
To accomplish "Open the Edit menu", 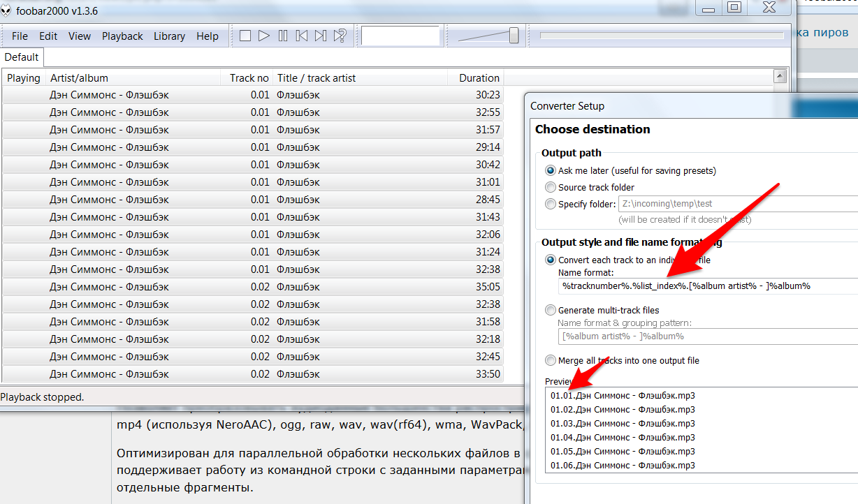I will (48, 36).
